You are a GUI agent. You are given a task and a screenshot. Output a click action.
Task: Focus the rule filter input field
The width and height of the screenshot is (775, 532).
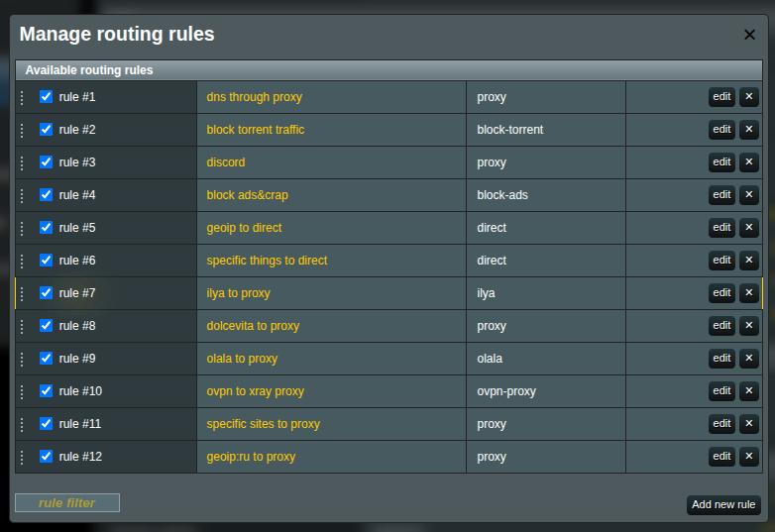tap(67, 503)
